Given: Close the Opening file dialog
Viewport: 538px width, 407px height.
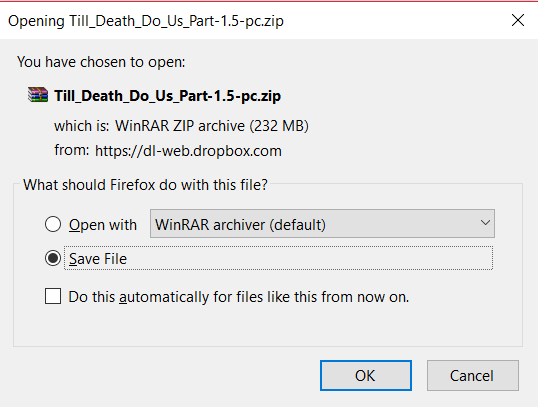Looking at the screenshot, I should coord(518,20).
